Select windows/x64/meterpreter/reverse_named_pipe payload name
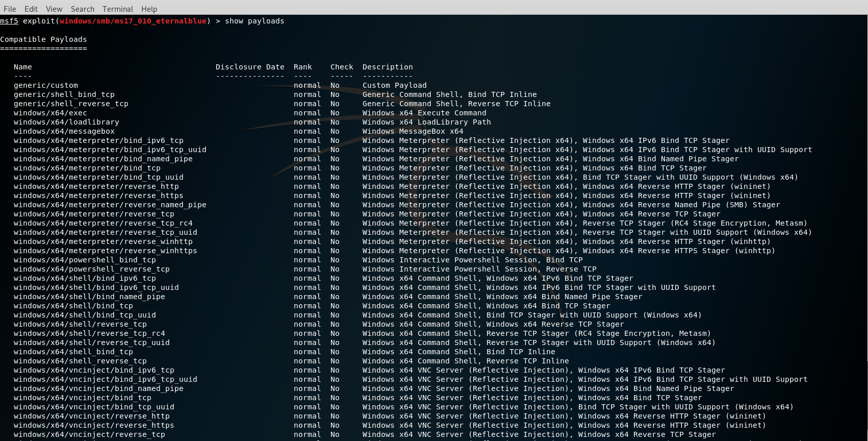 (110, 205)
